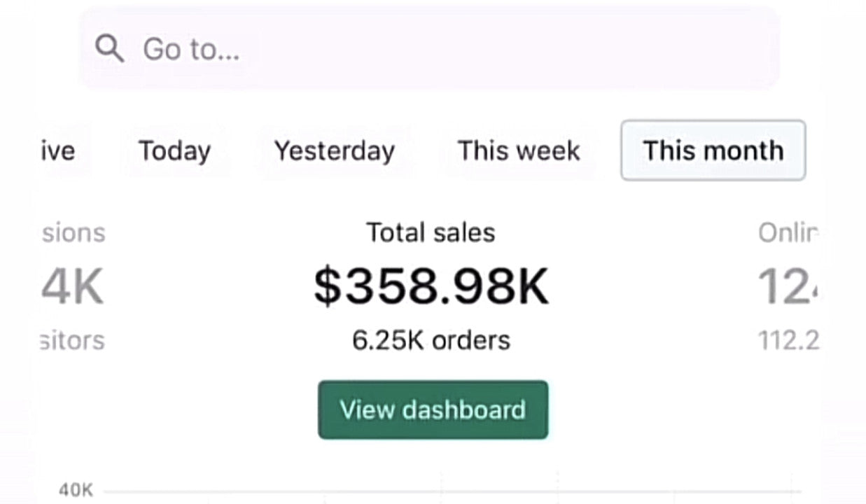Click the 40K gridline in the chart
Screen dimensions: 866x504
click(x=448, y=491)
